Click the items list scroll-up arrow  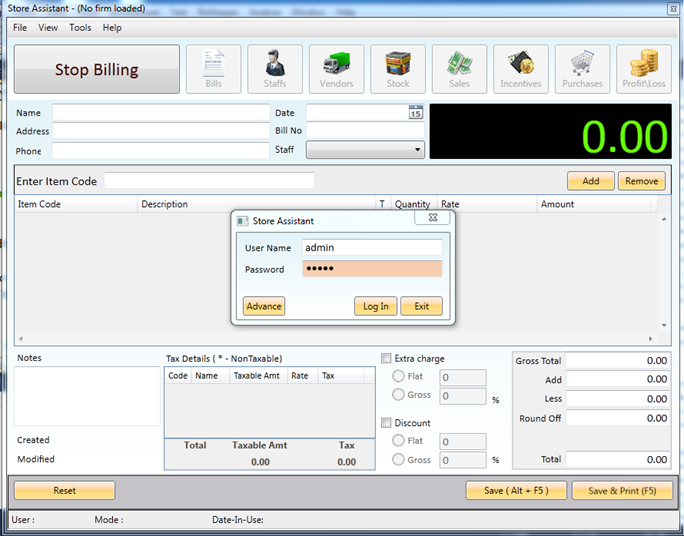point(663,219)
